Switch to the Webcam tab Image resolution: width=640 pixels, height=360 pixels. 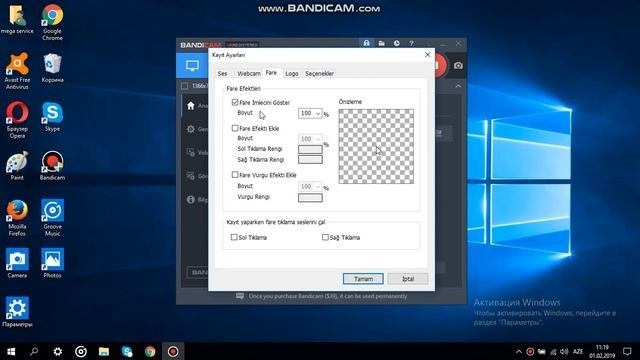click(x=249, y=73)
